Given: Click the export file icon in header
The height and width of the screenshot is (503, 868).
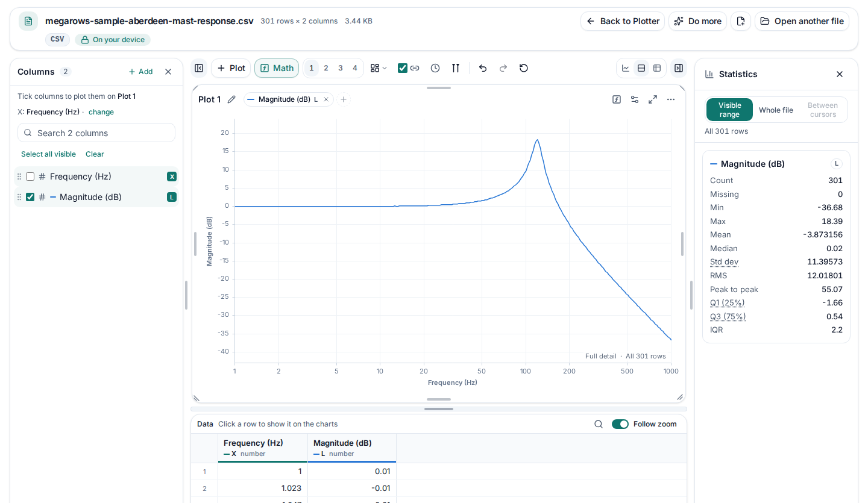Looking at the screenshot, I should pos(741,21).
